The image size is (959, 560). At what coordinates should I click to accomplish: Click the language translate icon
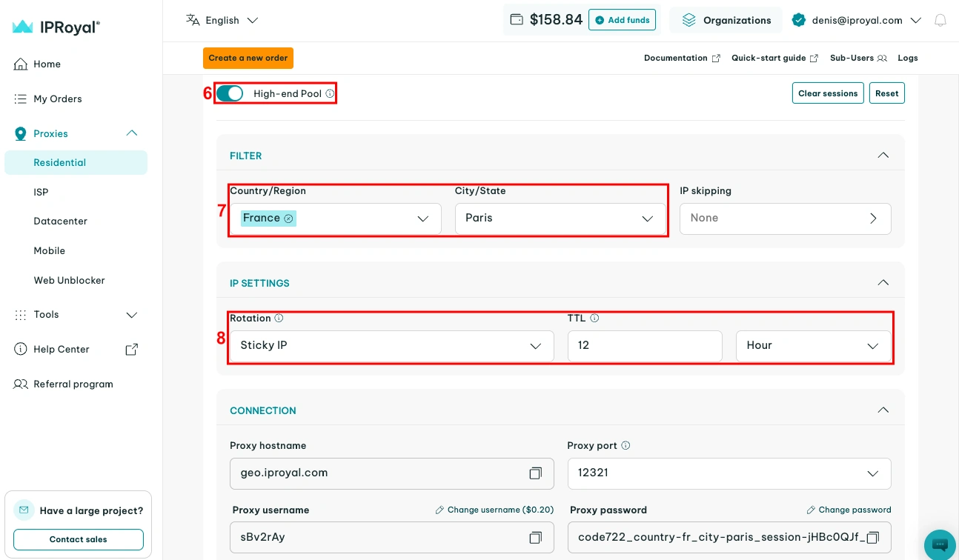pos(193,20)
